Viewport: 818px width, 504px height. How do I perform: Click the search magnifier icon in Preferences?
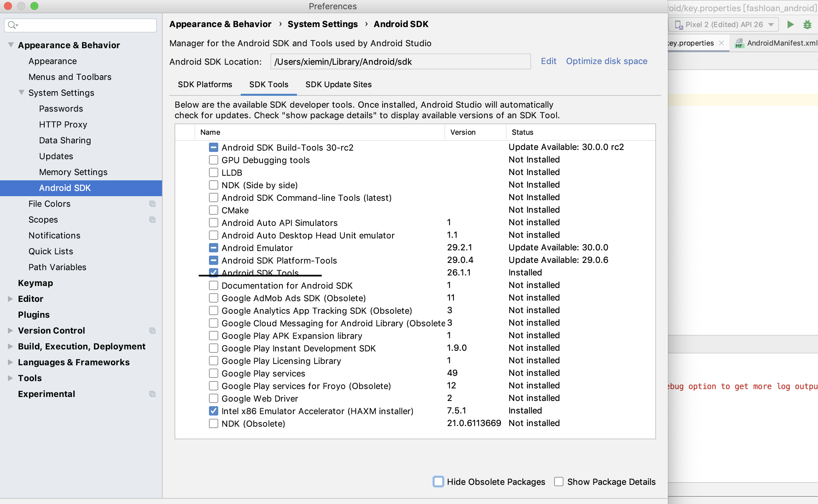(x=12, y=25)
